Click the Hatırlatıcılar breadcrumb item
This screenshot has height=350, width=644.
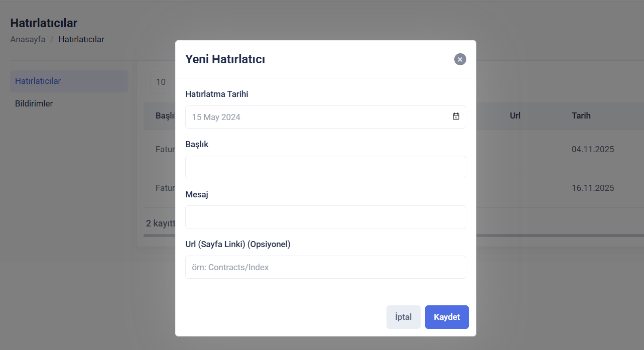[x=81, y=39]
